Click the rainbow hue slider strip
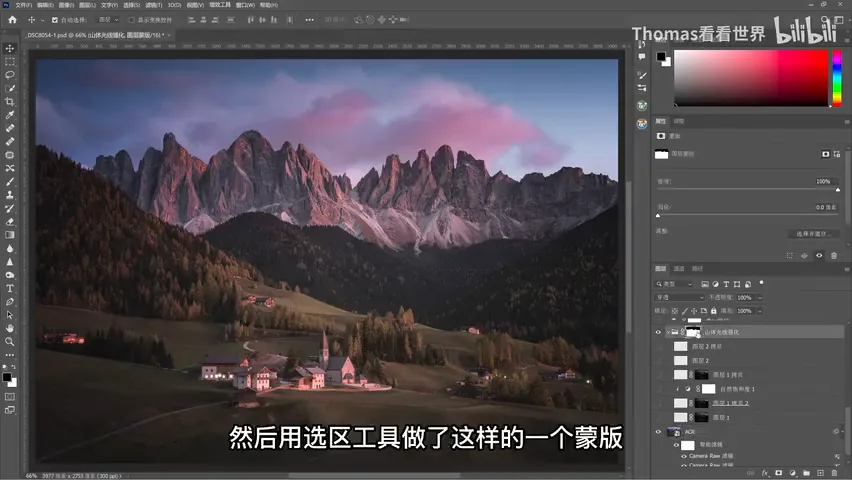The width and height of the screenshot is (852, 480). click(x=837, y=78)
